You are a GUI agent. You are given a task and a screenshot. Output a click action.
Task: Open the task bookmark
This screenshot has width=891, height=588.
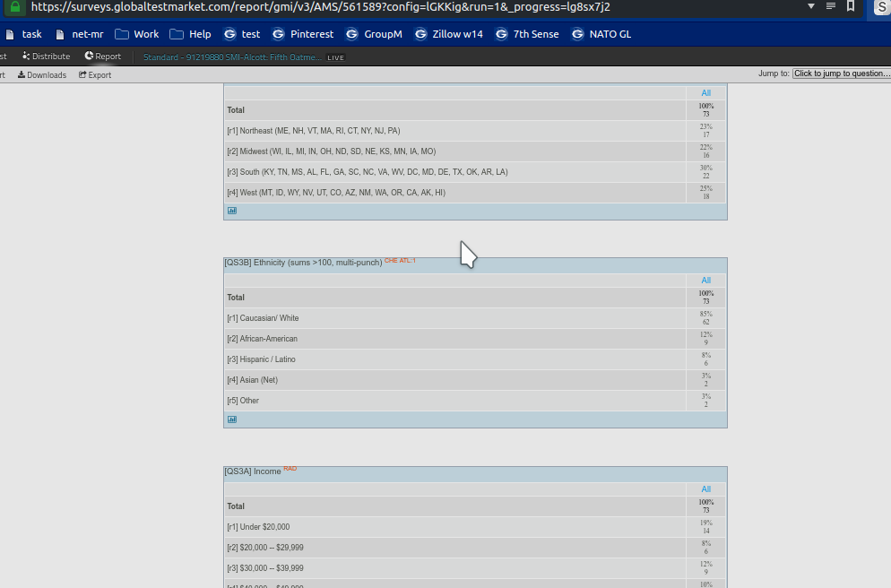24,34
